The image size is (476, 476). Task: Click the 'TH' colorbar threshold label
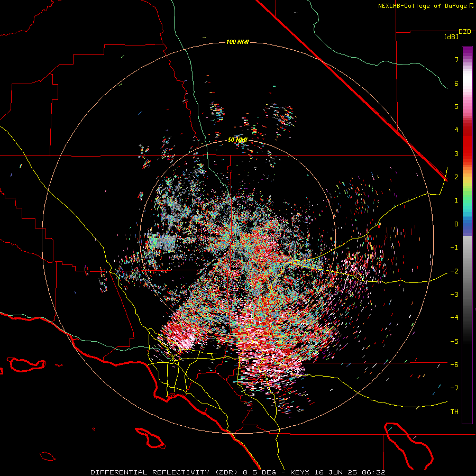click(x=454, y=412)
